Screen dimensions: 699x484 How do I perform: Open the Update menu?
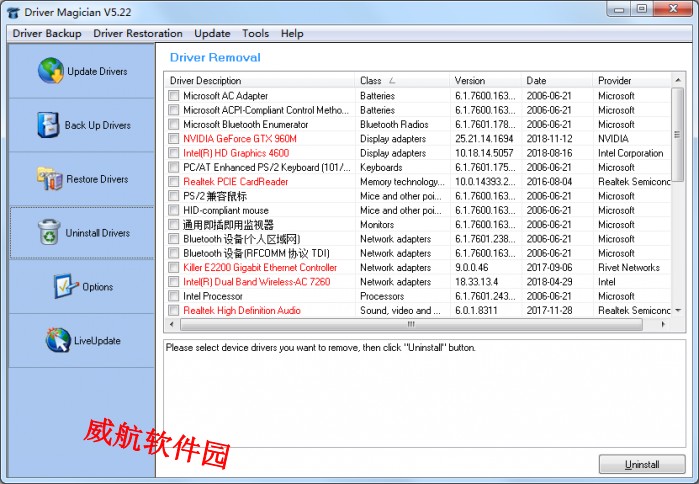(212, 33)
